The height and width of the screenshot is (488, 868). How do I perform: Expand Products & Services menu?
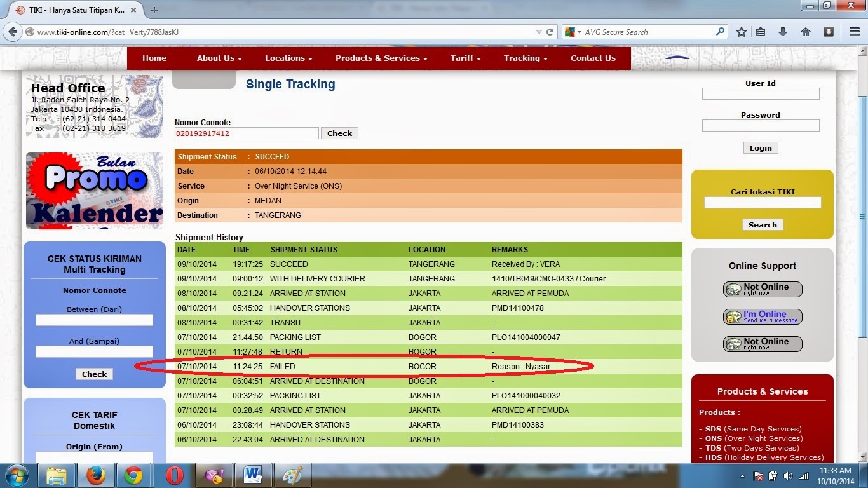coord(381,58)
